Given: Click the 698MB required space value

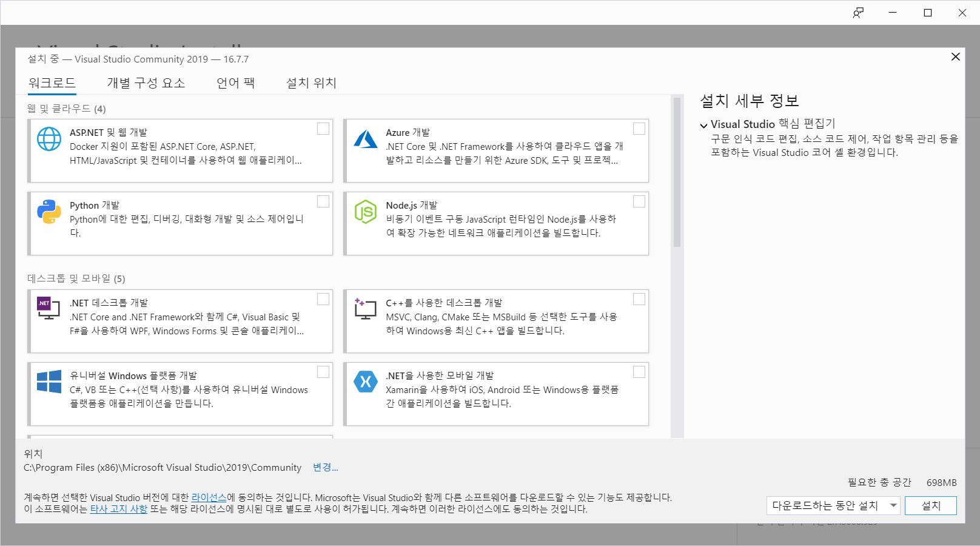Looking at the screenshot, I should pos(942,482).
